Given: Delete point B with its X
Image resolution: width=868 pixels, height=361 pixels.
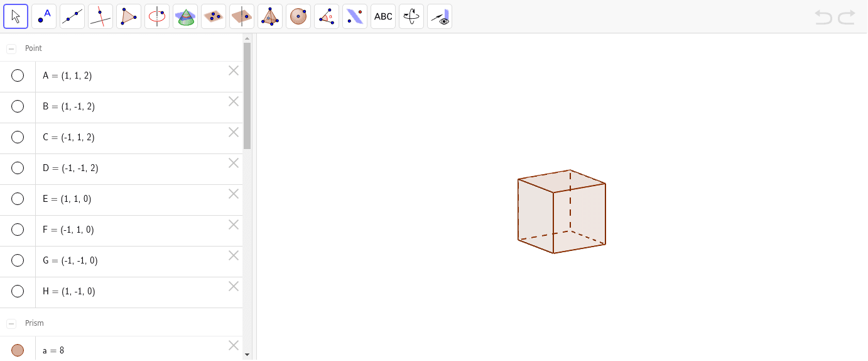Looking at the screenshot, I should point(234,101).
